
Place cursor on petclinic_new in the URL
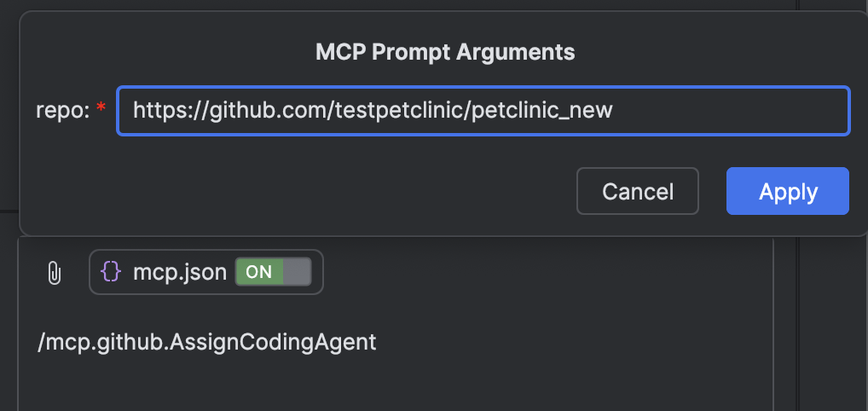click(x=542, y=110)
